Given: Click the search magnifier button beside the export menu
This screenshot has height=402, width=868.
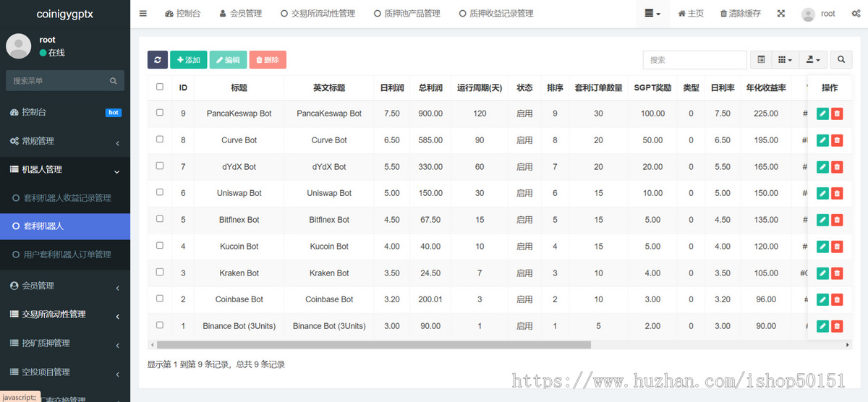Looking at the screenshot, I should (x=841, y=60).
